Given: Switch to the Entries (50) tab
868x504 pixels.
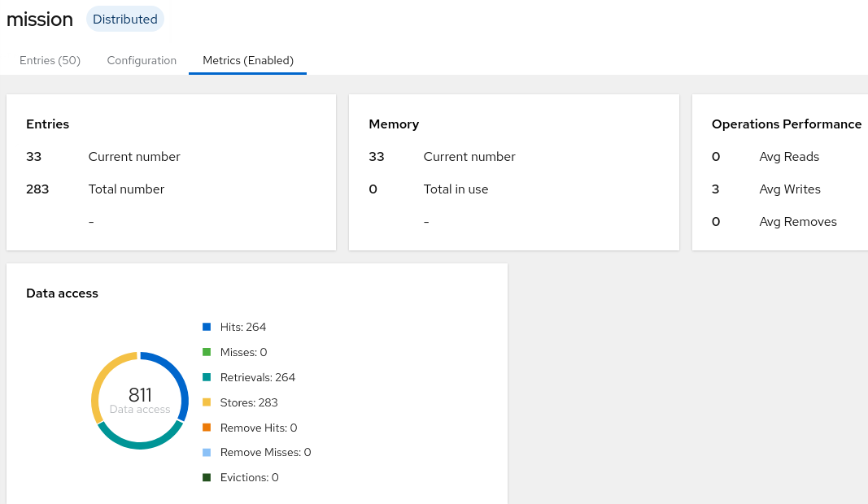Looking at the screenshot, I should (x=50, y=60).
